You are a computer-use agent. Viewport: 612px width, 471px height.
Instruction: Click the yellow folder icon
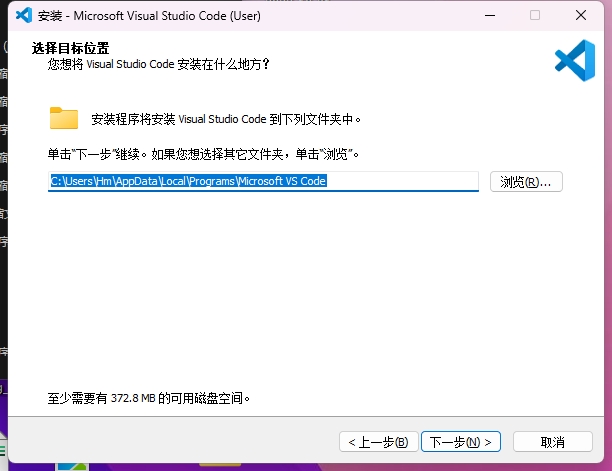point(64,118)
